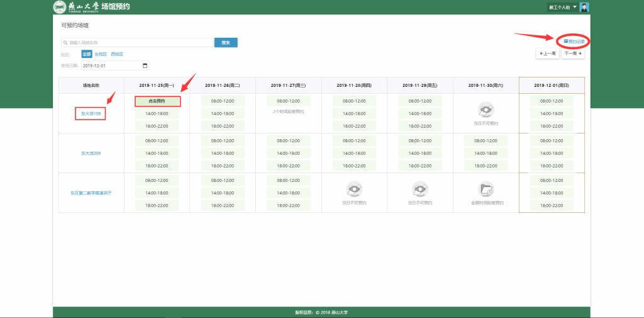Image resolution: width=644 pixels, height=318 pixels.
Task: Open the calendar picker icon in date field
Action: point(145,65)
